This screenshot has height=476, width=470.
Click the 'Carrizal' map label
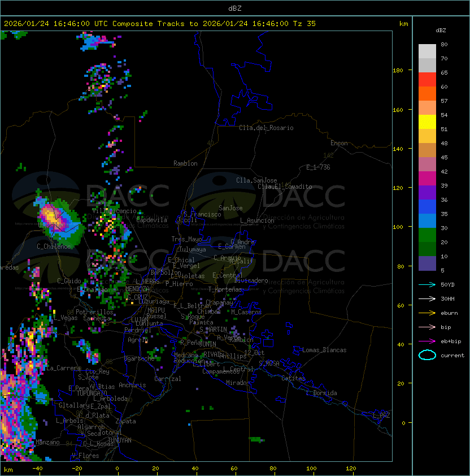(x=167, y=379)
